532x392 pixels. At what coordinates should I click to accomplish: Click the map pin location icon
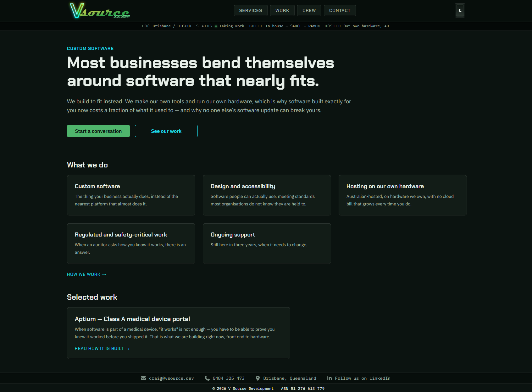258,378
